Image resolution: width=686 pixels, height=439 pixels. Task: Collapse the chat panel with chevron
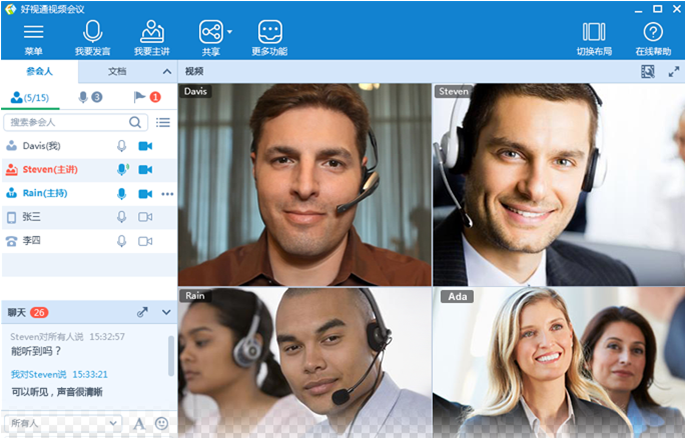coord(166,313)
